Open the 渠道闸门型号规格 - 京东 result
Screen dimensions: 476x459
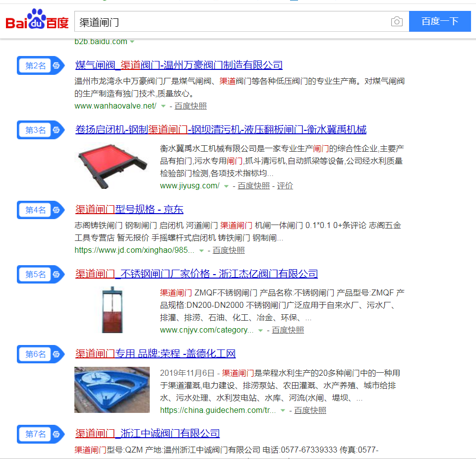point(129,209)
